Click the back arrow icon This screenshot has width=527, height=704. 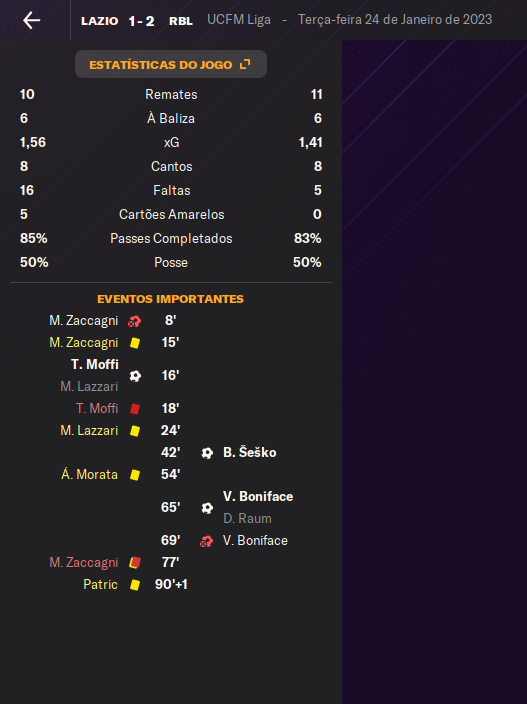[31, 20]
